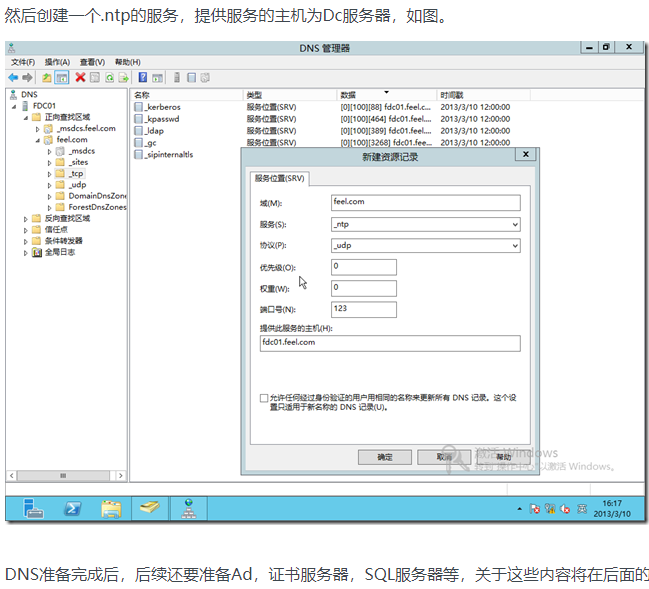The height and width of the screenshot is (589, 649).
Task: Select the _gc record
Action: pos(146,143)
